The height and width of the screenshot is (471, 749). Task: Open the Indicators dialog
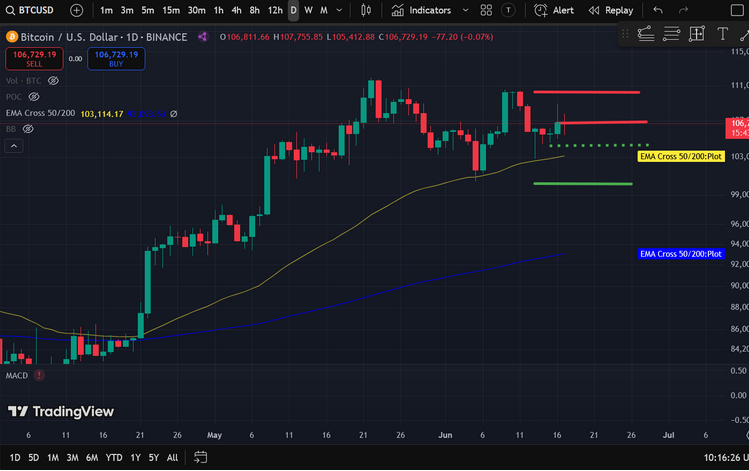(x=421, y=10)
